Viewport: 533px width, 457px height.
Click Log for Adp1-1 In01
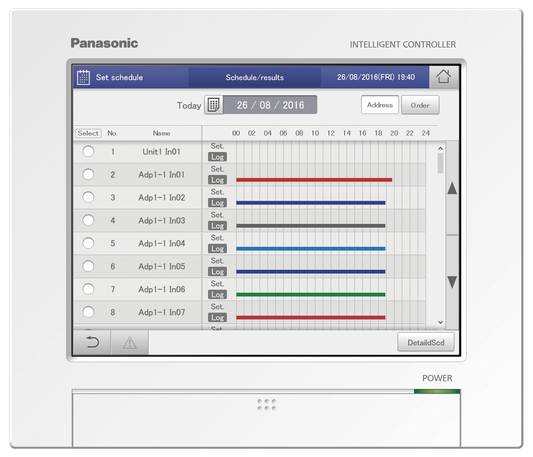tap(218, 180)
